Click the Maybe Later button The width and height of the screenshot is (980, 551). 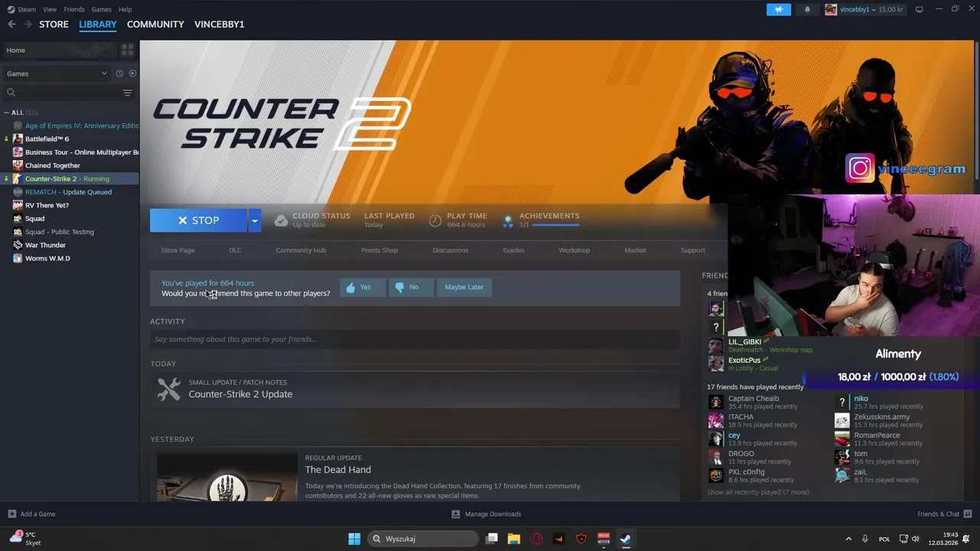pos(464,287)
